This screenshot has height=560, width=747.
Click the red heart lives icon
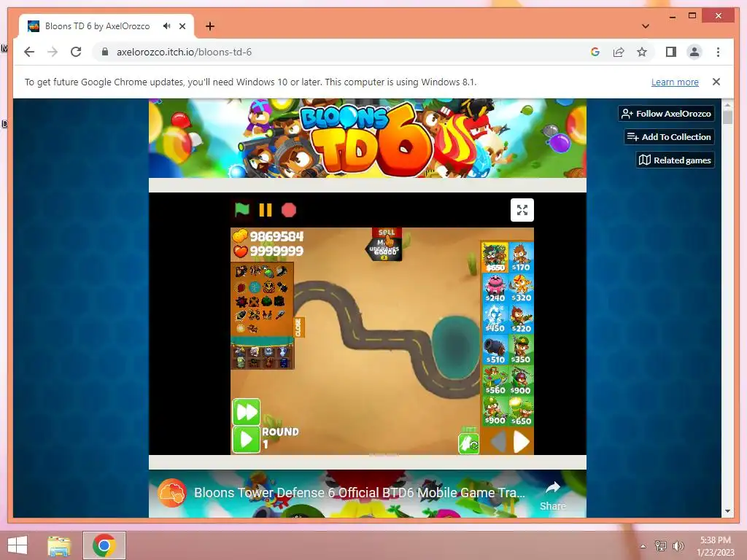[x=240, y=251]
